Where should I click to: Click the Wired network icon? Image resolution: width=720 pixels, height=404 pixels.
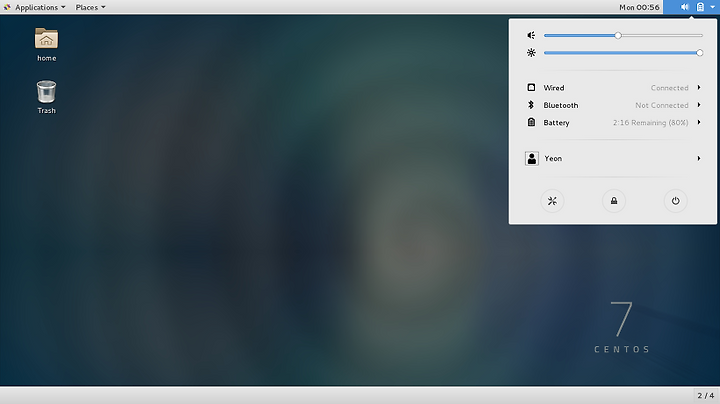click(x=531, y=87)
